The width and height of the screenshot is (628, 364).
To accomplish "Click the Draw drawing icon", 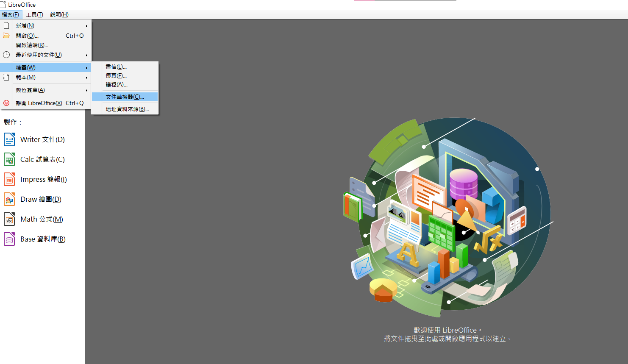I will (x=9, y=199).
